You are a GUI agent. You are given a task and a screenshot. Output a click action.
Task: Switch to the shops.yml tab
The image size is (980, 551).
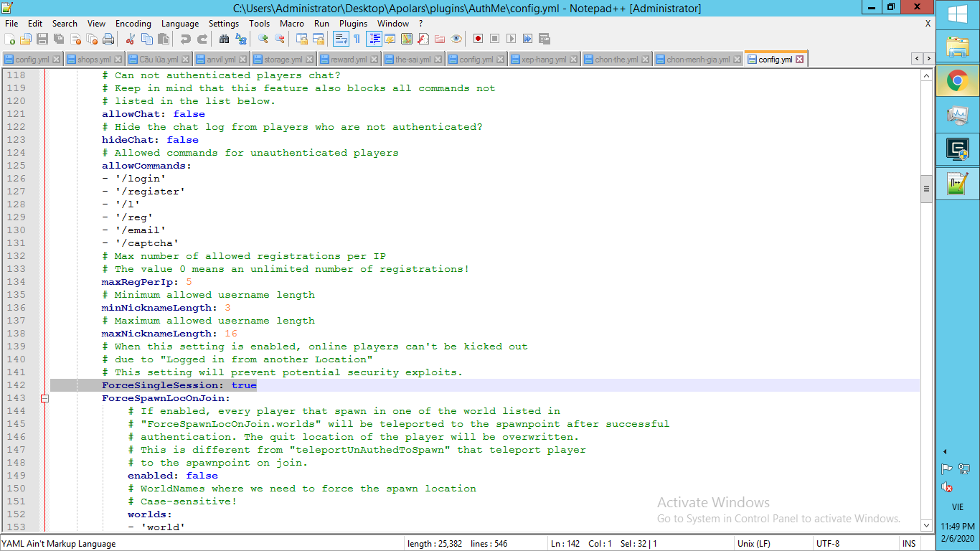94,60
